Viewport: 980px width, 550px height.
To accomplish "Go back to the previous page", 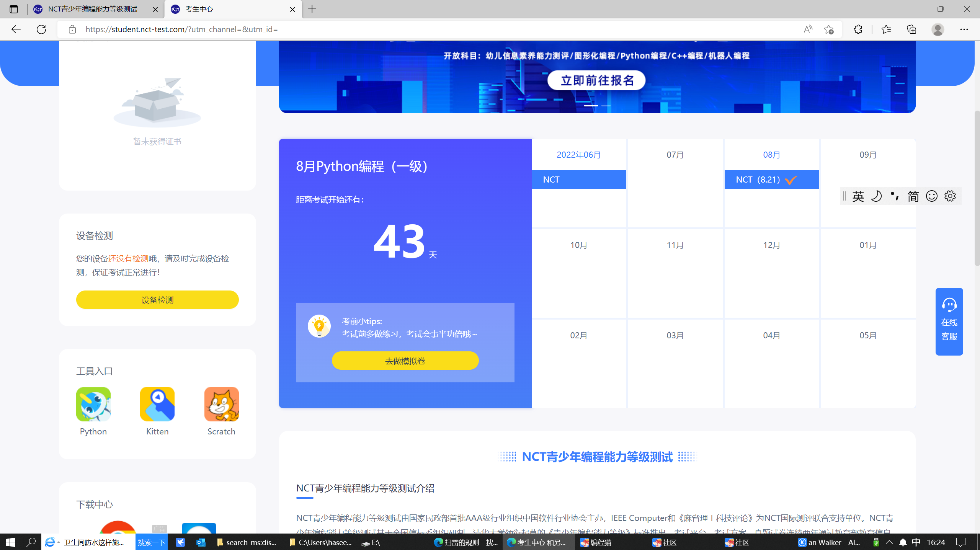I will (x=16, y=29).
